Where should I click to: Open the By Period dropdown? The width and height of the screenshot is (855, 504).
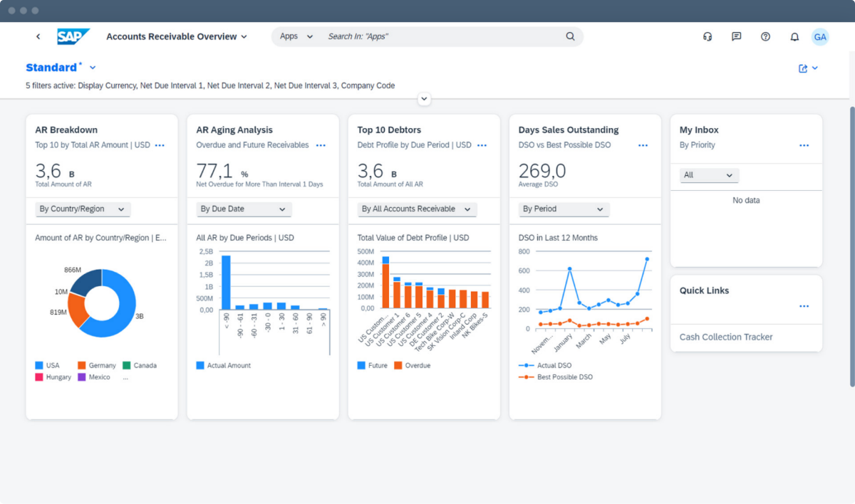click(x=564, y=209)
